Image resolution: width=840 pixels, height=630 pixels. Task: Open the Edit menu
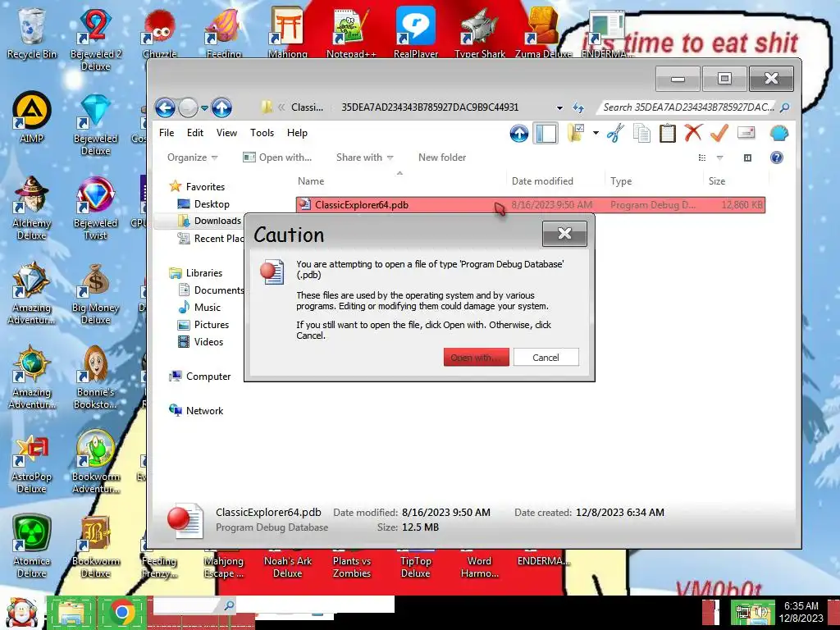[x=195, y=133]
